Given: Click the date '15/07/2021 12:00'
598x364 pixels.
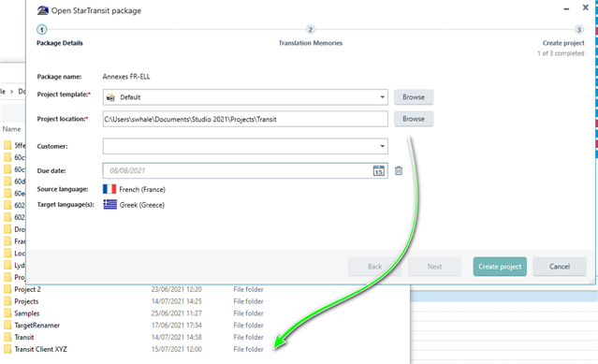Looking at the screenshot, I should (x=176, y=349).
